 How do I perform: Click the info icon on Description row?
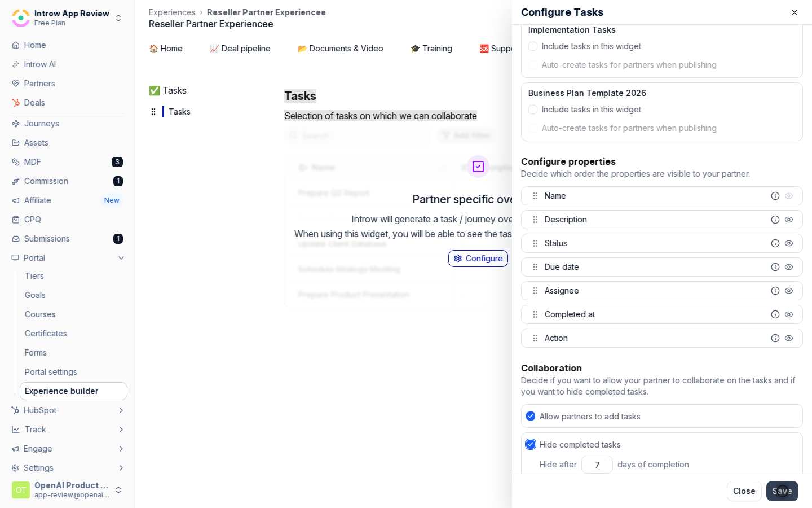tap(775, 220)
